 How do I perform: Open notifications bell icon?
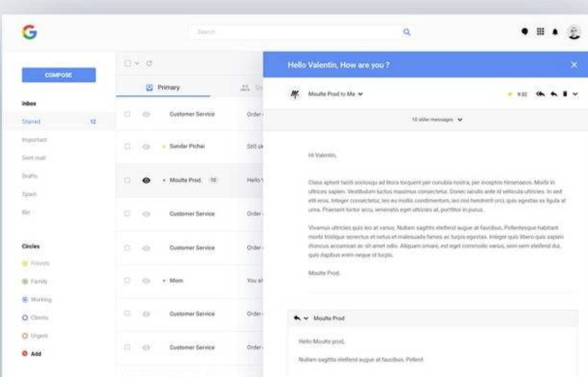click(555, 32)
